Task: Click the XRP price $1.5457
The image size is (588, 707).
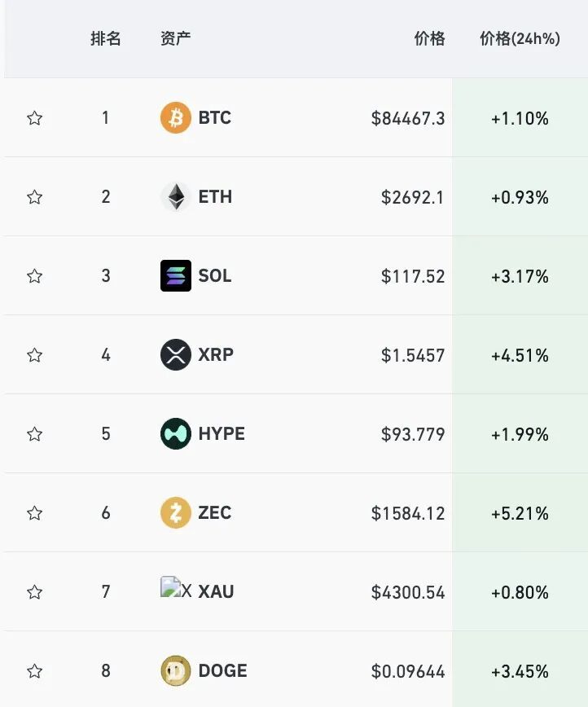Action: click(413, 355)
